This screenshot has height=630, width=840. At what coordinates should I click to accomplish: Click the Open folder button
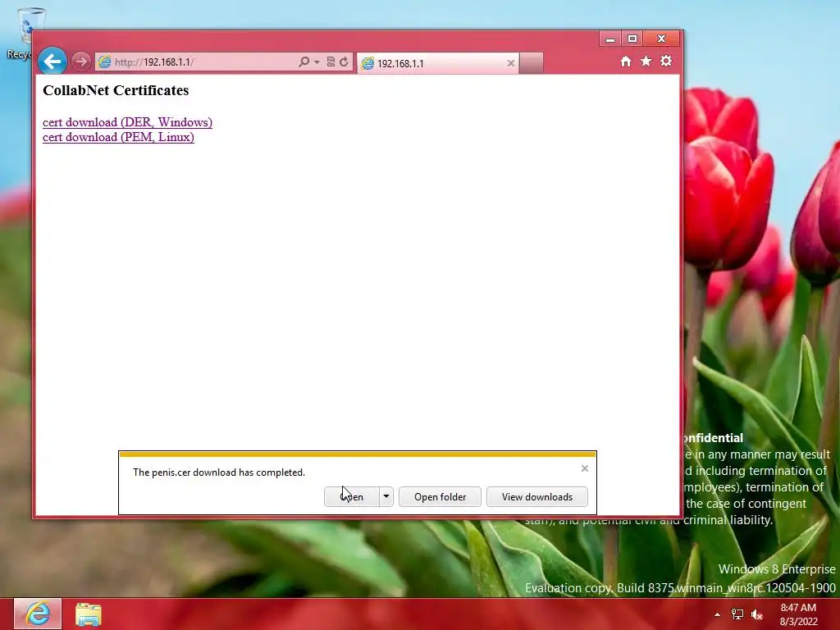pyautogui.click(x=440, y=496)
